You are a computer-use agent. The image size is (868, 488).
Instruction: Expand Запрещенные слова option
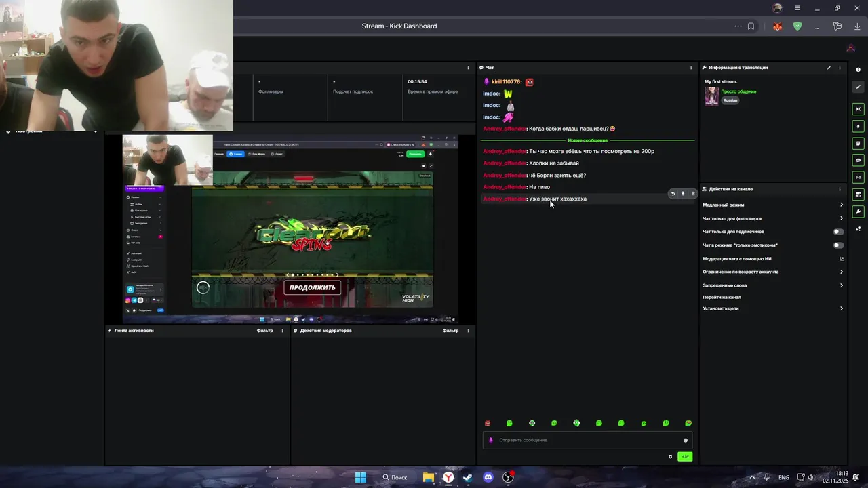[x=773, y=285]
